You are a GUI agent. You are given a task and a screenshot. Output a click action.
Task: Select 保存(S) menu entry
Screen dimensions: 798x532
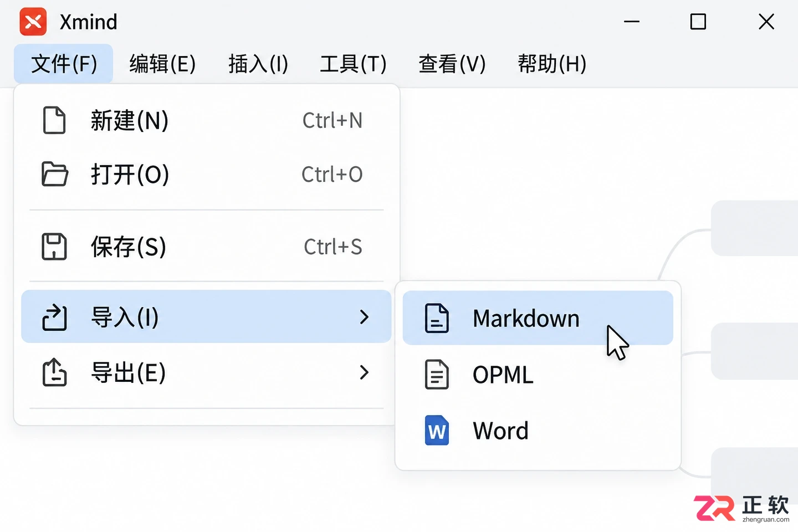pos(207,247)
